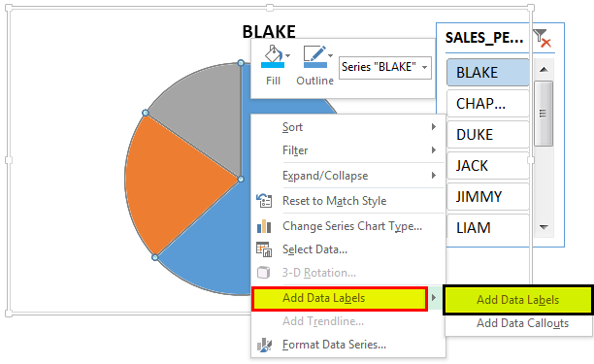Click the Reset to Match Style icon
The width and height of the screenshot is (594, 364).
point(264,201)
